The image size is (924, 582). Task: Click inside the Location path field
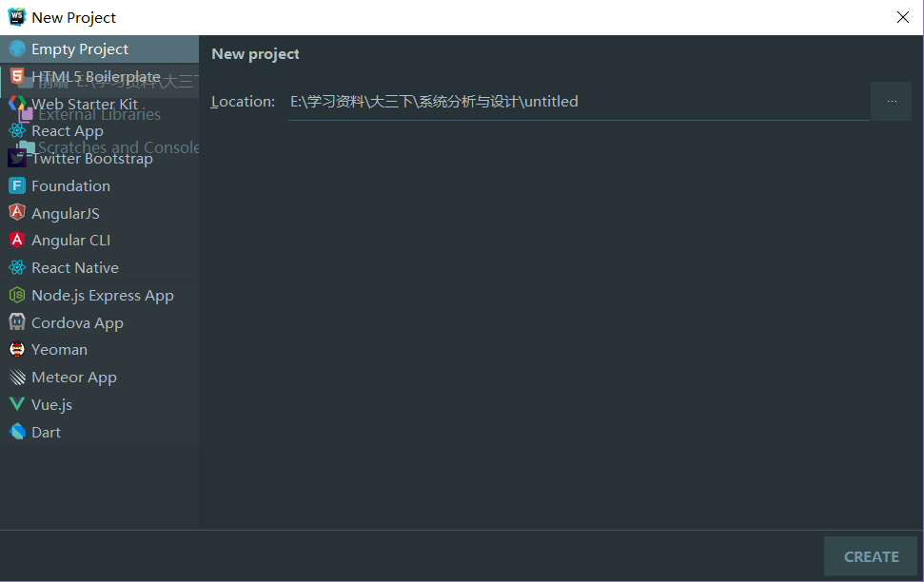point(579,102)
